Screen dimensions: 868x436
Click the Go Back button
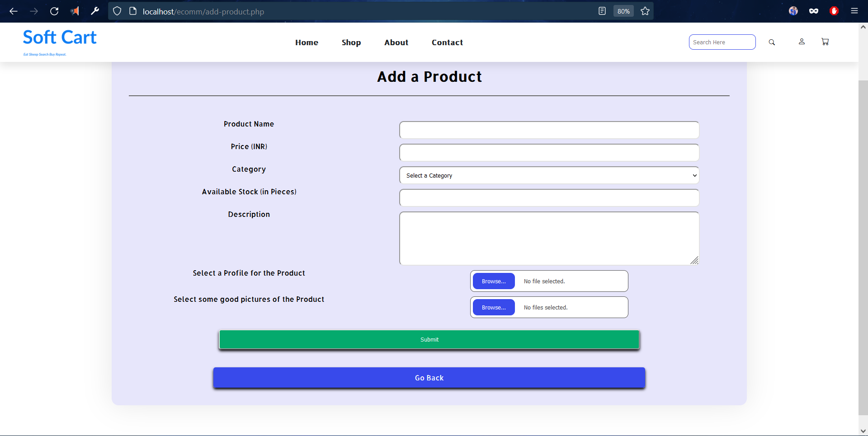tap(429, 378)
